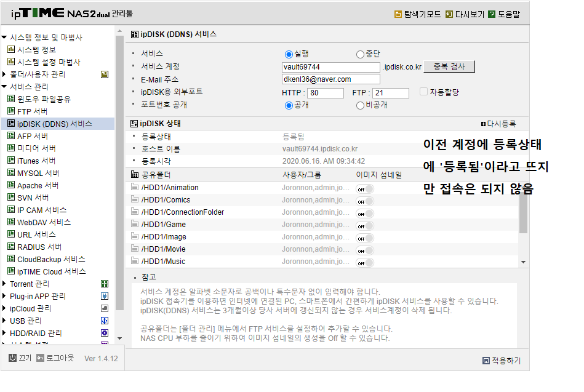Expand ipDISK 상태 다시등록 plus box

click(483, 124)
